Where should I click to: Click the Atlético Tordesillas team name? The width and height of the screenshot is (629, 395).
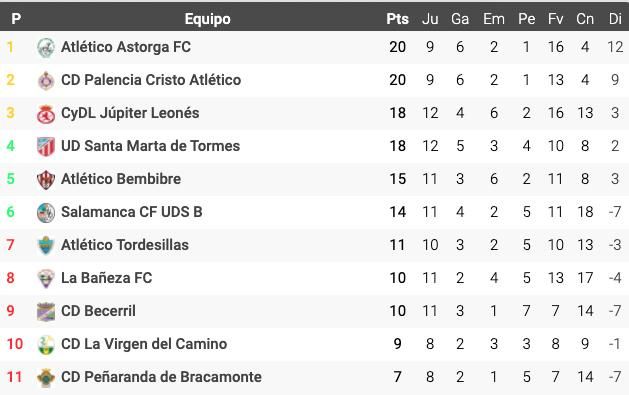click(x=125, y=245)
